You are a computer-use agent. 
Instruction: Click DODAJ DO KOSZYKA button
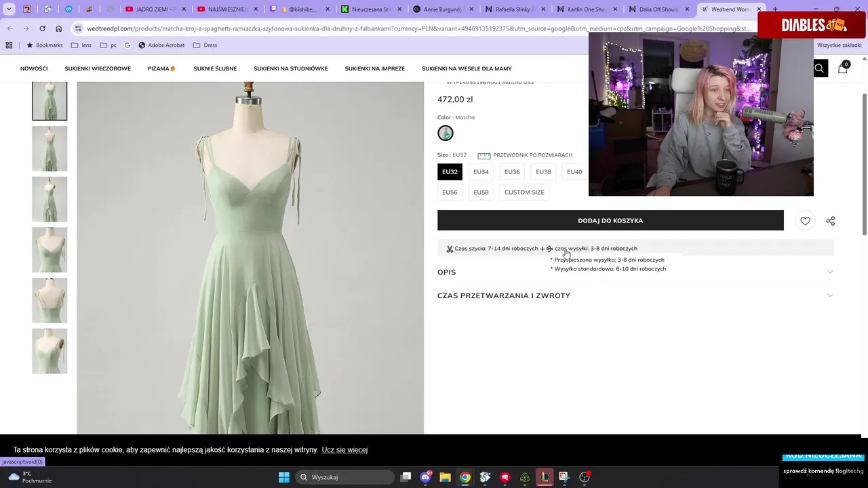pyautogui.click(x=610, y=220)
